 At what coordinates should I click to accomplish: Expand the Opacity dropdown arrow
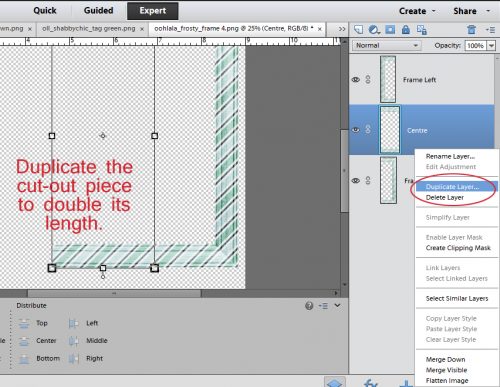[x=491, y=46]
